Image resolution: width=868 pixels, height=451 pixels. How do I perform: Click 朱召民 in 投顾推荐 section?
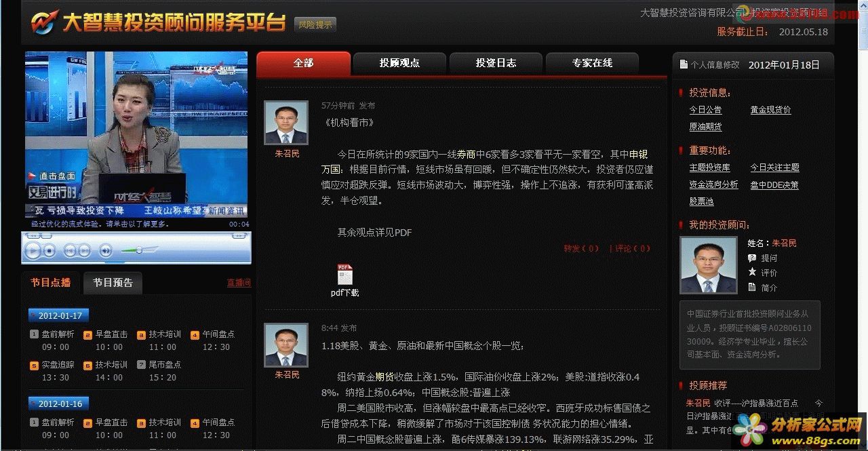[x=698, y=403]
